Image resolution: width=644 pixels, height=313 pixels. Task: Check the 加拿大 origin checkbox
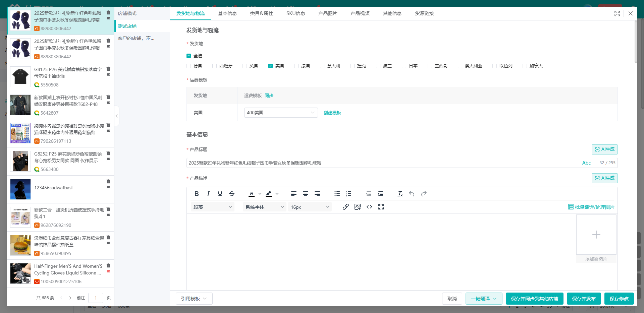tap(525, 66)
